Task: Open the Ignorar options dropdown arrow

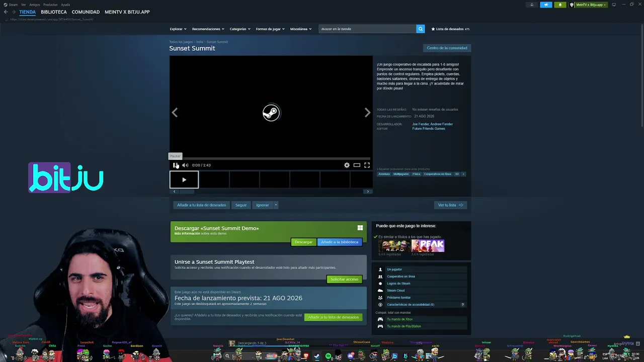Action: 276,205
